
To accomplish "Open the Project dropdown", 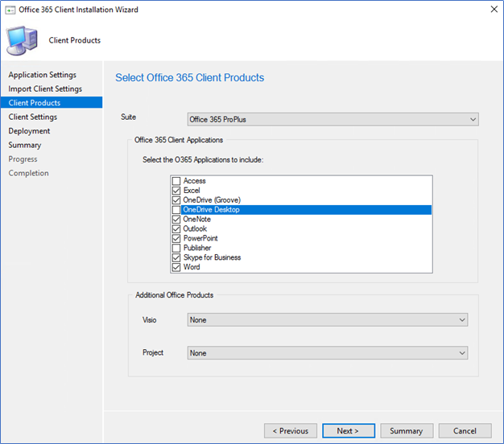I will click(328, 353).
